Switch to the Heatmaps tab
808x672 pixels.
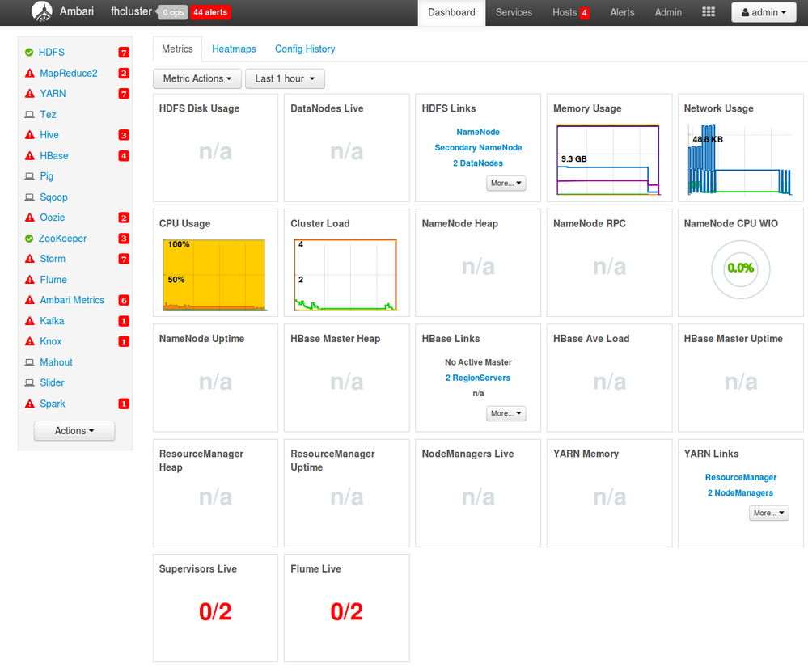pyautogui.click(x=234, y=49)
